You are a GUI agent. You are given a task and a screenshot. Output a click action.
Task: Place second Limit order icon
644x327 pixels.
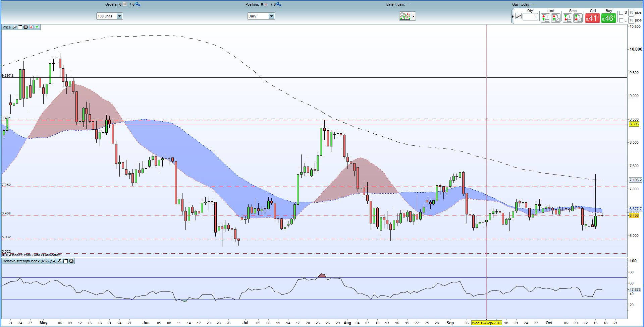pyautogui.click(x=556, y=18)
